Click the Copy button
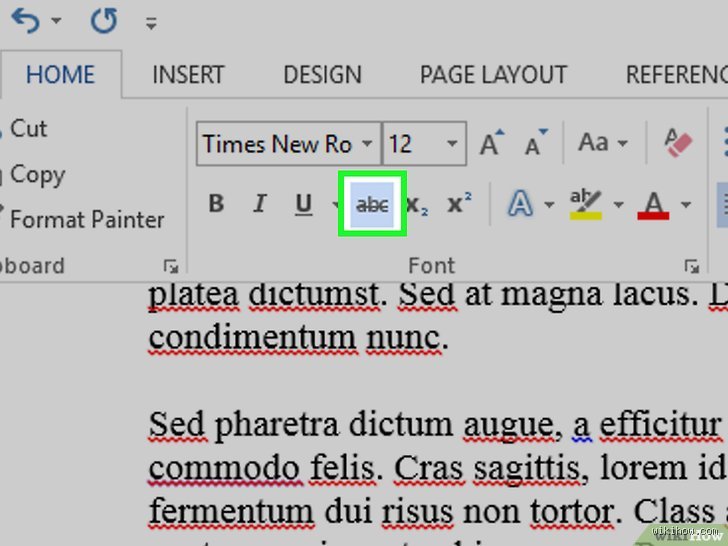 click(x=37, y=175)
